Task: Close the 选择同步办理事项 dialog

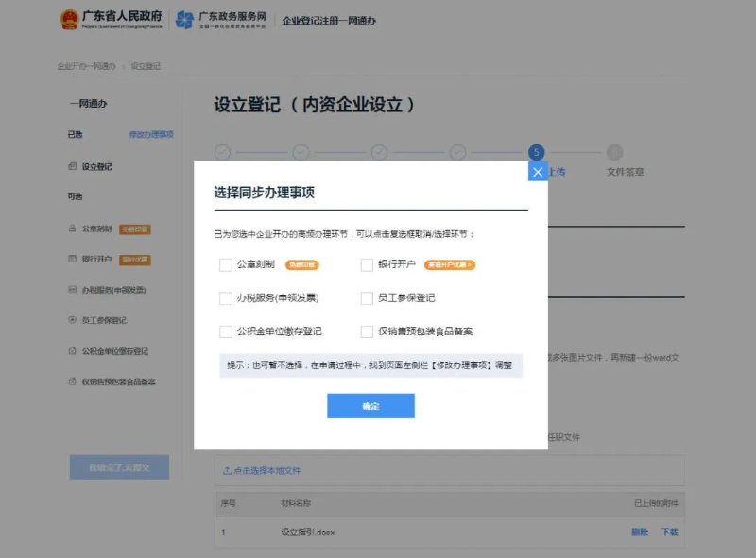Action: point(538,172)
